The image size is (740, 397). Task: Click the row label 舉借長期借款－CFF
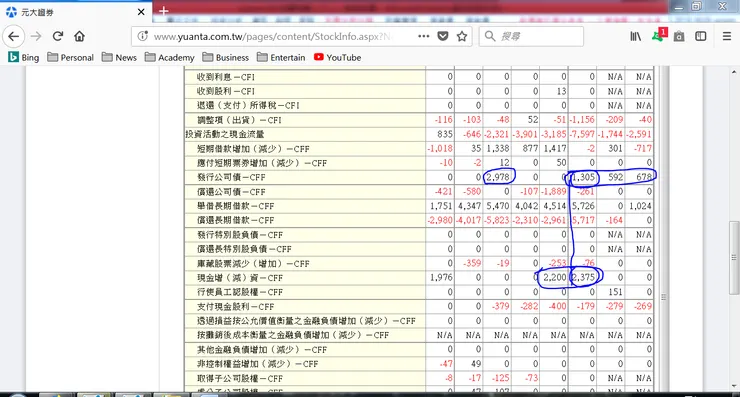coord(235,206)
